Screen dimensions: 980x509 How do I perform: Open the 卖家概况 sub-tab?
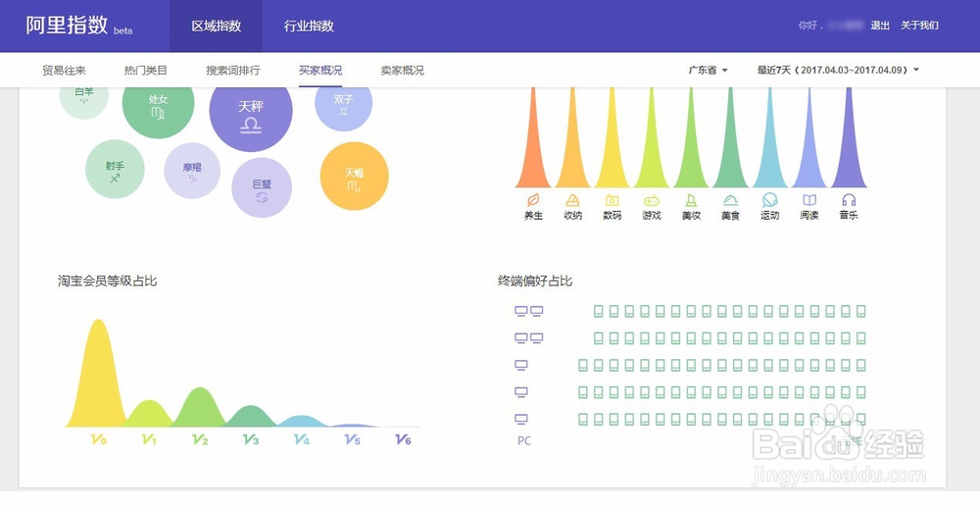(402, 70)
